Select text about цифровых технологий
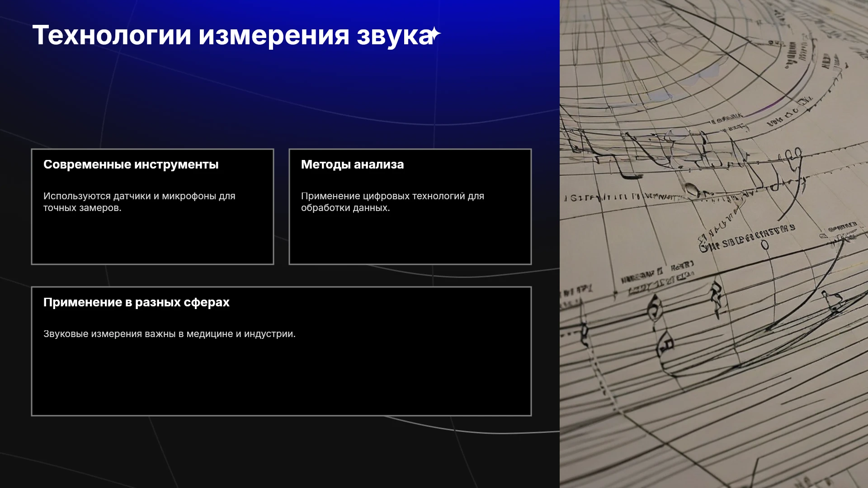Viewport: 868px width, 488px height. [392, 202]
